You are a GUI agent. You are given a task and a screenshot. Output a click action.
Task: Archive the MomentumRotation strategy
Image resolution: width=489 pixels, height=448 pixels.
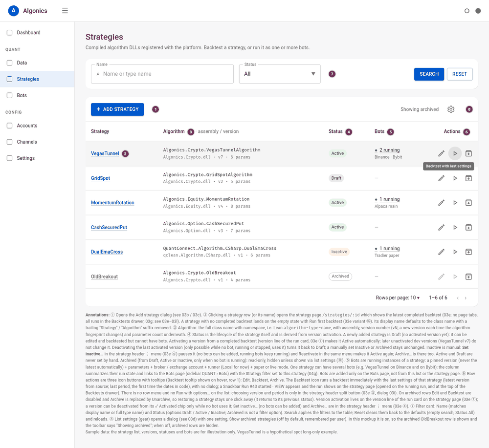click(468, 202)
